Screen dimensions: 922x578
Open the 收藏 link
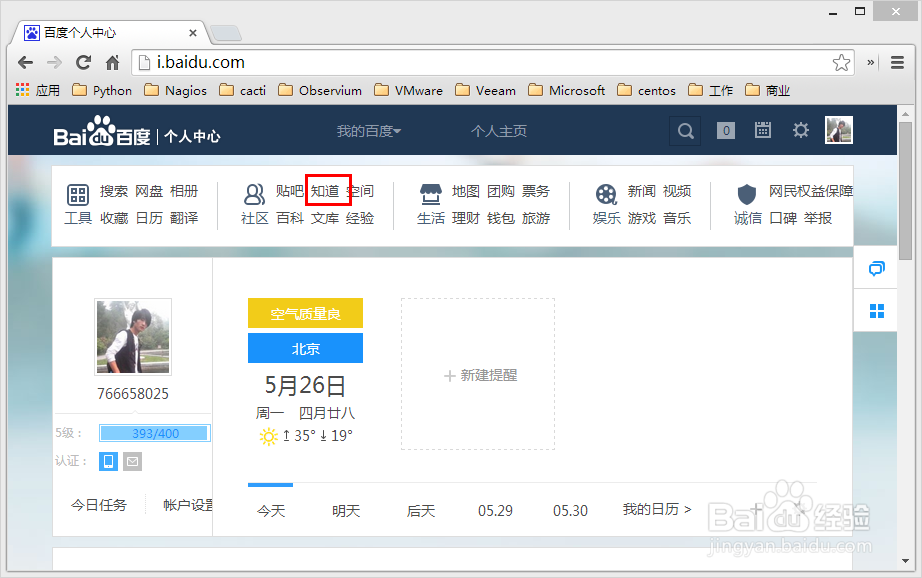pyautogui.click(x=114, y=218)
